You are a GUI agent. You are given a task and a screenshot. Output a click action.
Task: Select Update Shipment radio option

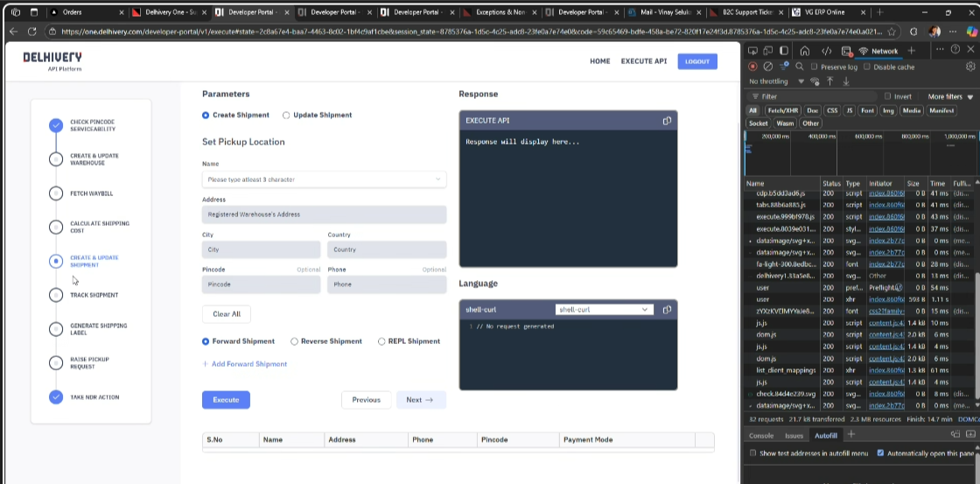[286, 116]
